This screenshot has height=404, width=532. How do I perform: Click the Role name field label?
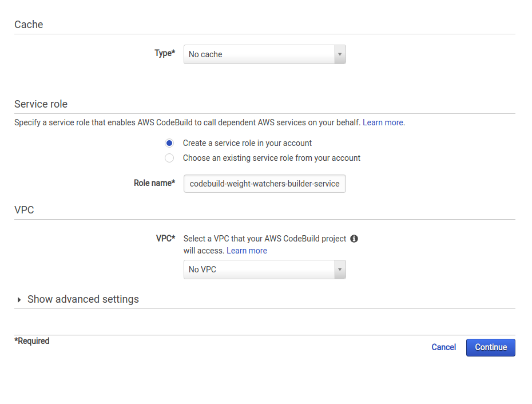154,183
